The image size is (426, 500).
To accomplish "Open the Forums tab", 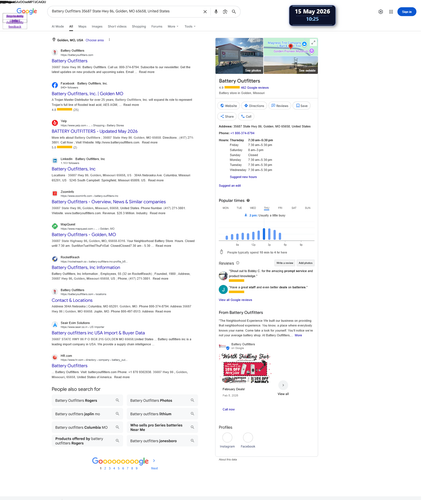I will [x=158, y=27].
